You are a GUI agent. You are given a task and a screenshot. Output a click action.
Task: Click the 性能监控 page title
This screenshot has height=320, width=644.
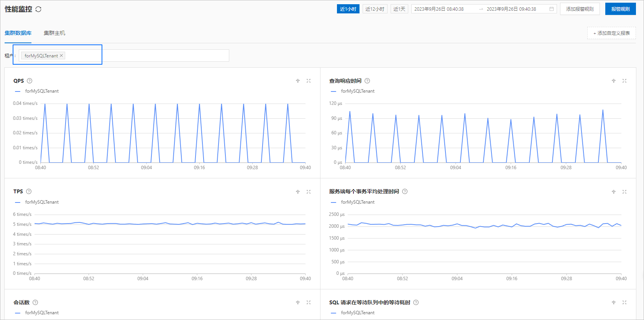(x=18, y=9)
